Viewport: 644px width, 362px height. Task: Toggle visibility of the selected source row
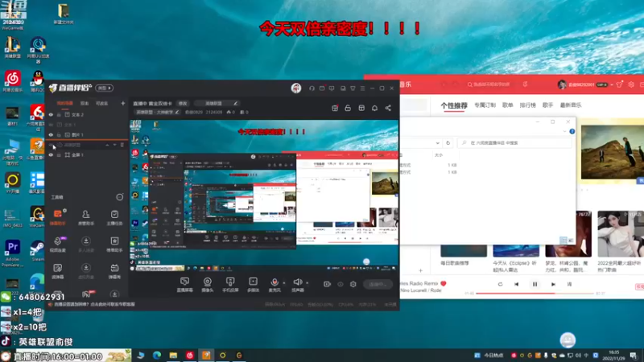point(51,145)
